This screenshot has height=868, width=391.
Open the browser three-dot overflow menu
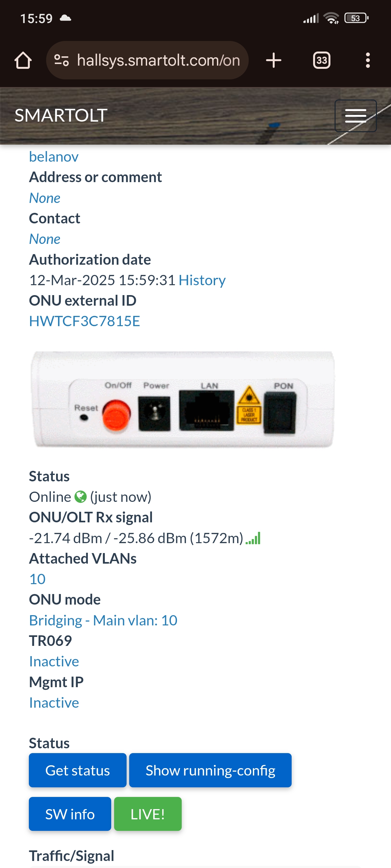coord(367,61)
